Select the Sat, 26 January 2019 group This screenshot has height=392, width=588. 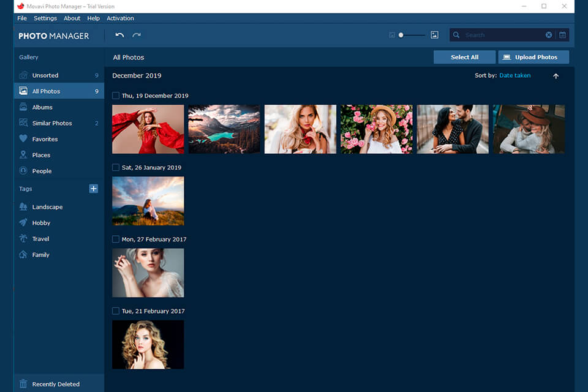[x=115, y=167]
